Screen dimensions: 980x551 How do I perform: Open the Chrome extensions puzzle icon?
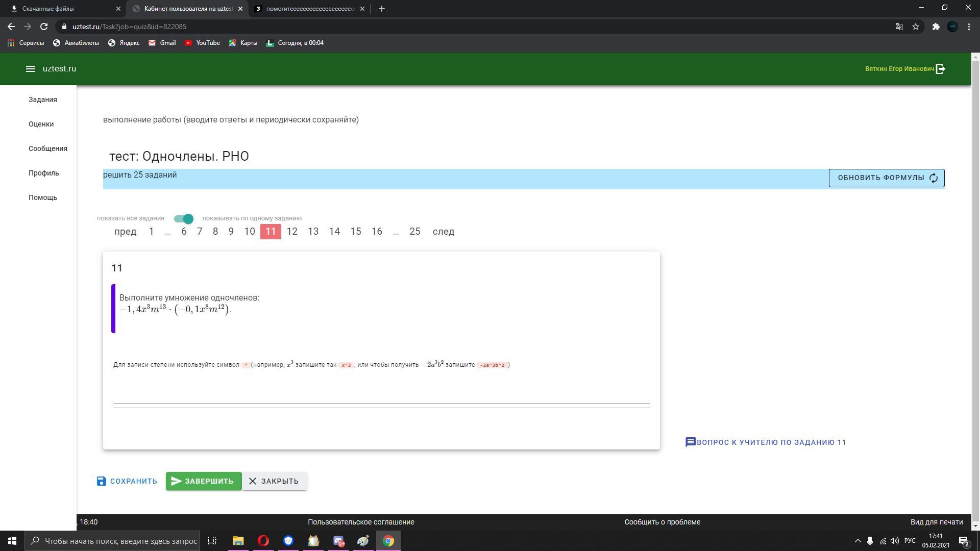[936, 27]
